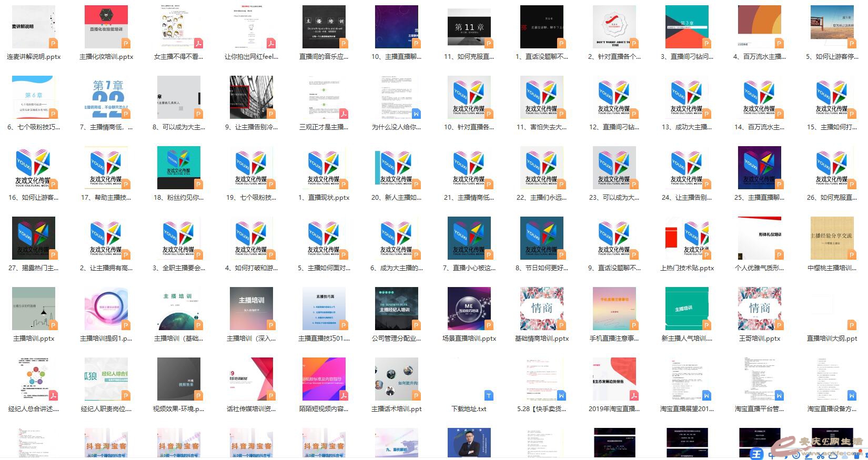This screenshot has width=868, height=460.
Task: Select the 1、直播现状.pptx file
Action: point(324,168)
